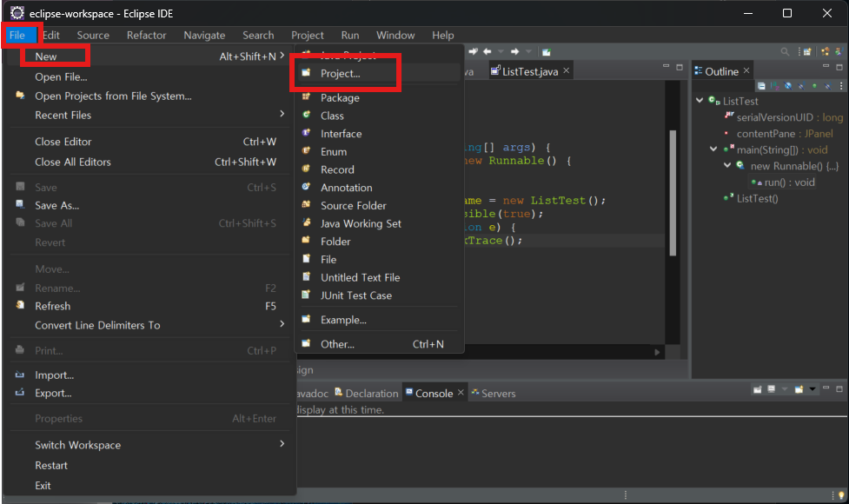
Task: Collapse the main(String[]) node in Outline
Action: [713, 149]
